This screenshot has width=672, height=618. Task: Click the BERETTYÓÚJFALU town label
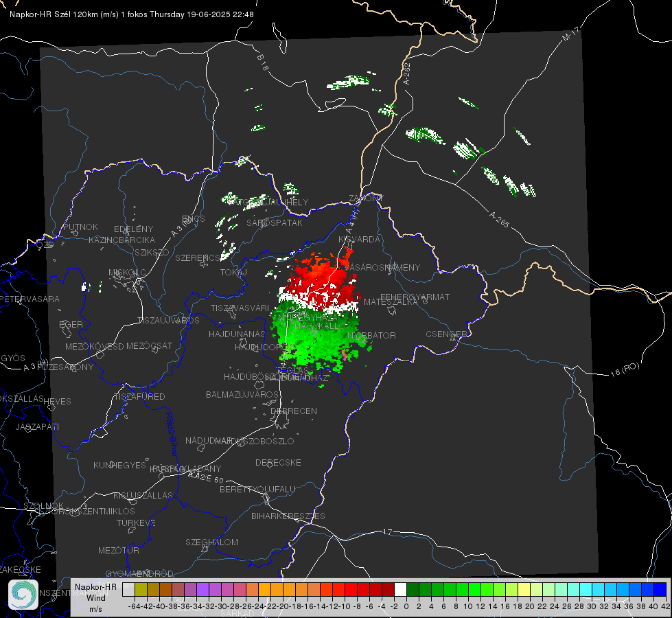pos(257,489)
